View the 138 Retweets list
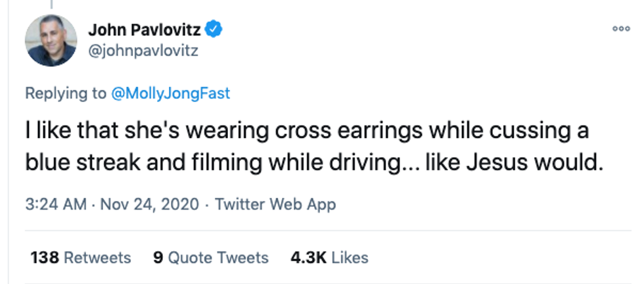This screenshot has width=644, height=284. [x=81, y=257]
